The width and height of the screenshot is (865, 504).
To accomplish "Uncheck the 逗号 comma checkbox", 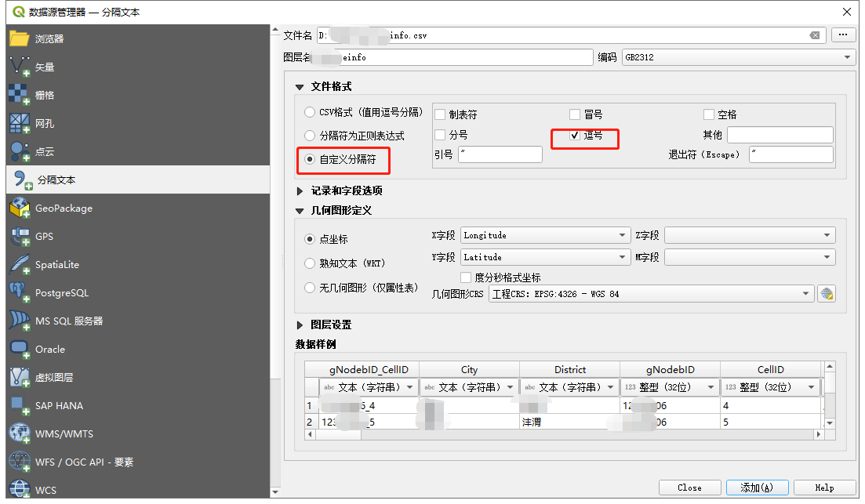I will 575,135.
